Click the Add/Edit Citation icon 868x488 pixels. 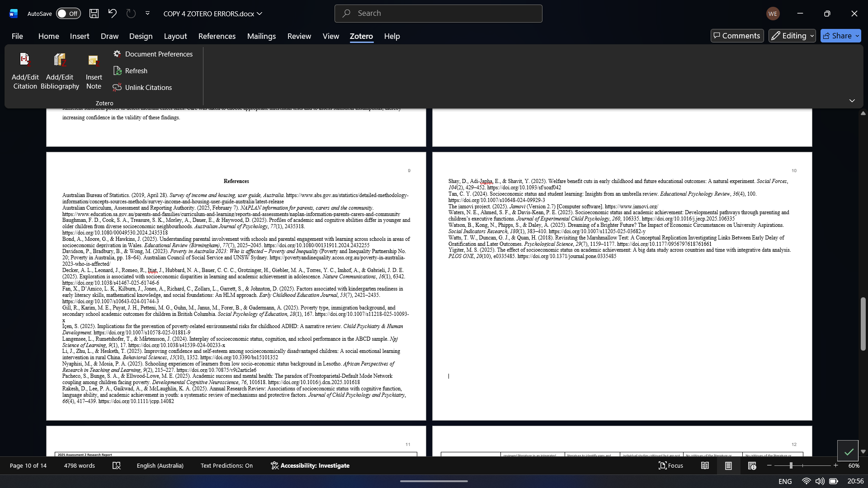point(25,60)
